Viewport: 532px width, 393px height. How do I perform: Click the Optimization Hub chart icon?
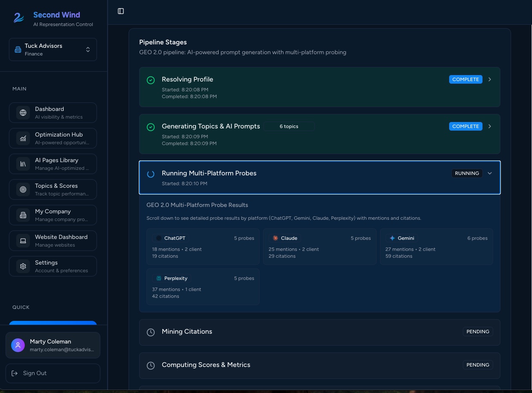click(23, 138)
